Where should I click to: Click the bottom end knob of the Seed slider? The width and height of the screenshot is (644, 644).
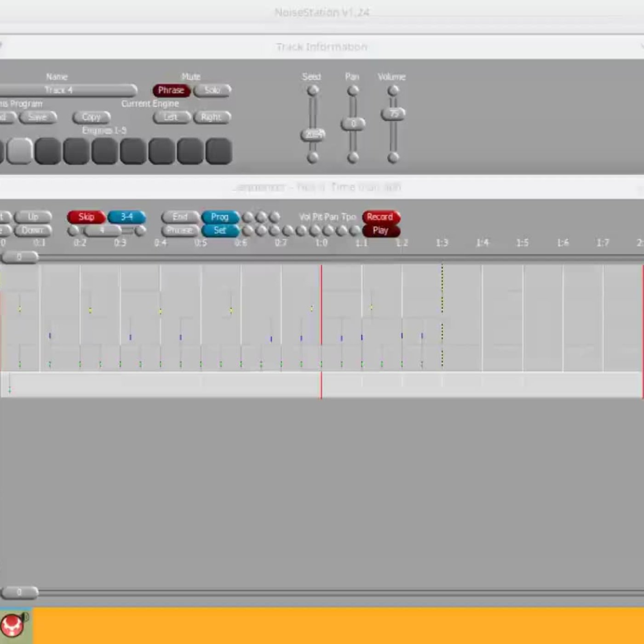(x=313, y=158)
